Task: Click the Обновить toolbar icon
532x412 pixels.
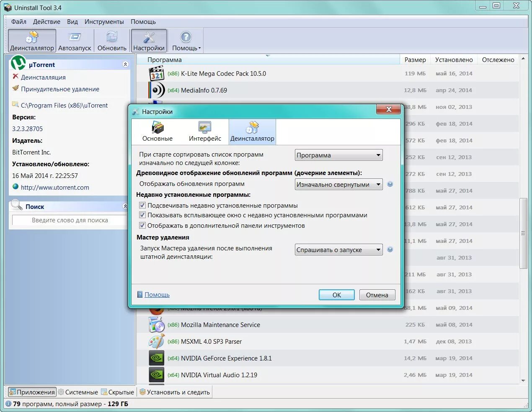Action: 112,37
